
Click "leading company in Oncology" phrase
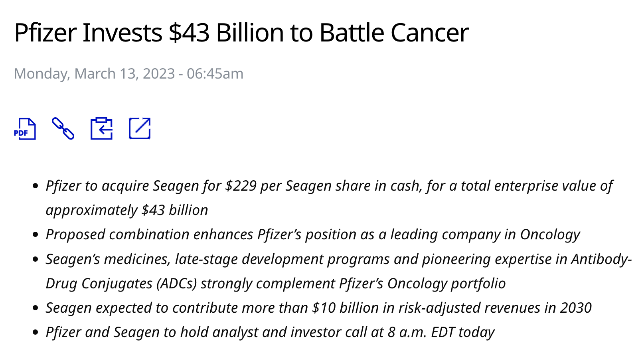(485, 235)
